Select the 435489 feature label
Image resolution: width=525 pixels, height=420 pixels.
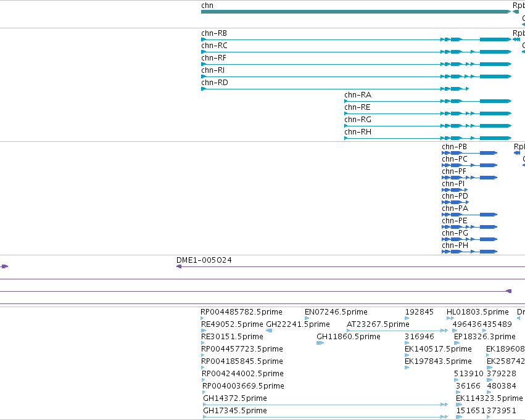(497, 324)
